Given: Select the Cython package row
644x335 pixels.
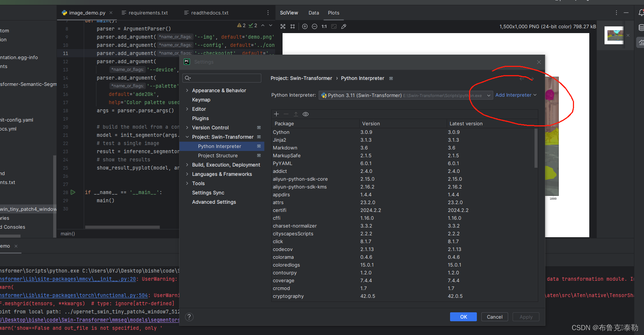Looking at the screenshot, I should pos(403,132).
